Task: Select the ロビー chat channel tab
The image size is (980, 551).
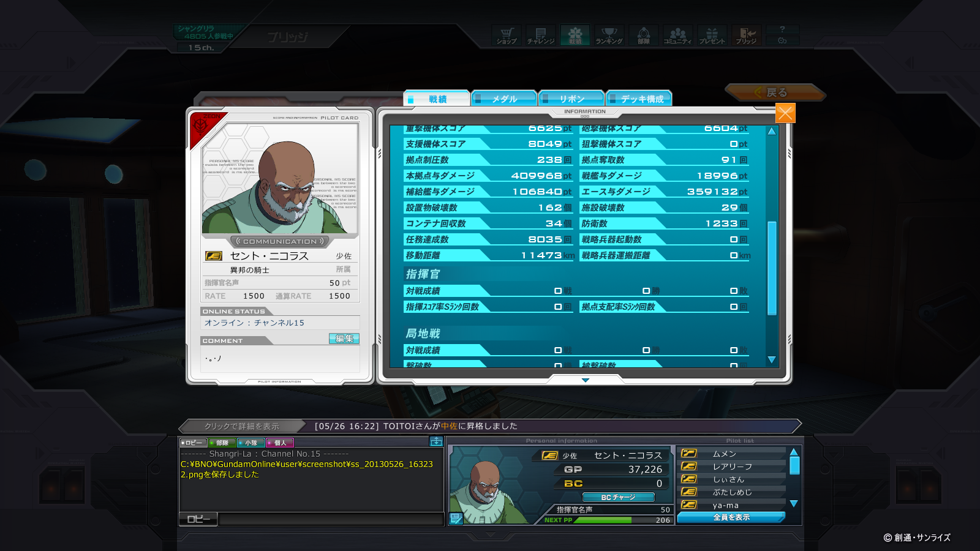Action: pos(193,443)
